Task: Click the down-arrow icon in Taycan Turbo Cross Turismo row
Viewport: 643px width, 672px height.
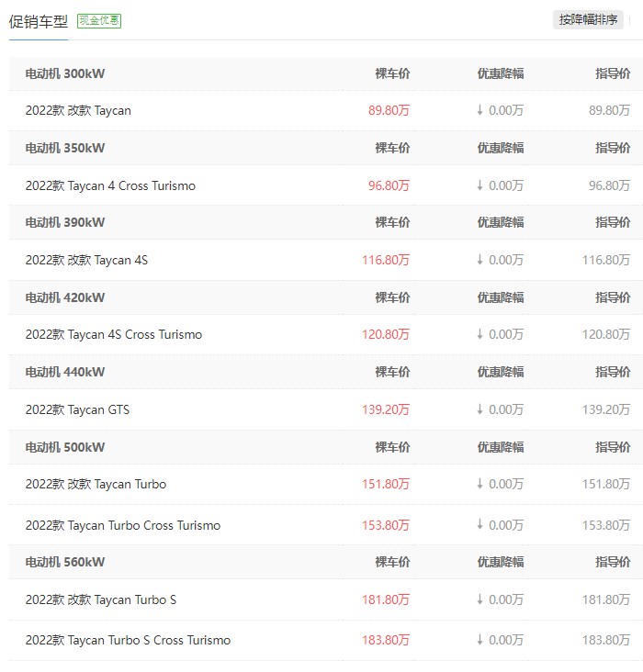Action: (480, 525)
